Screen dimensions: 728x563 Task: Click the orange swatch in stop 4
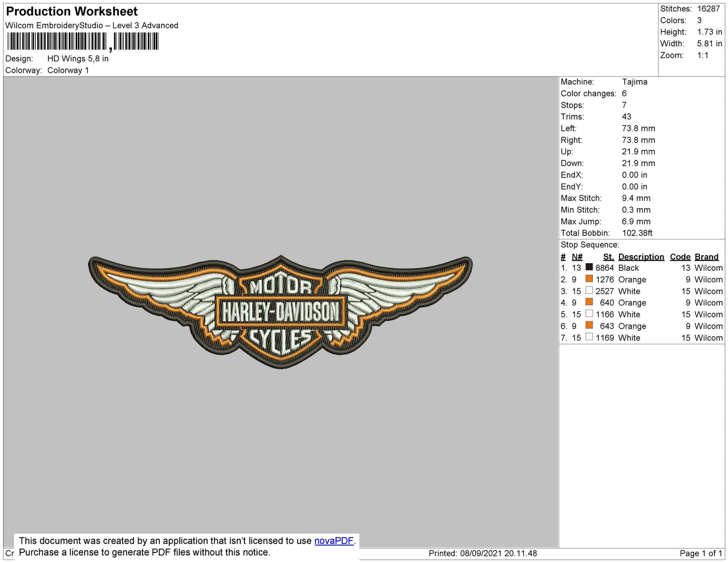pyautogui.click(x=589, y=301)
